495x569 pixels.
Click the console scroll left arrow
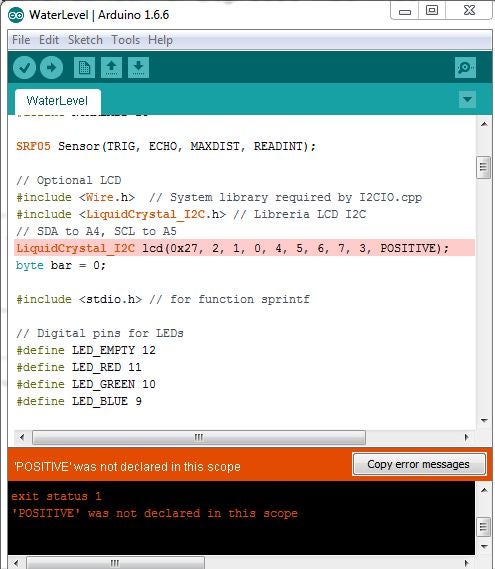[17, 563]
